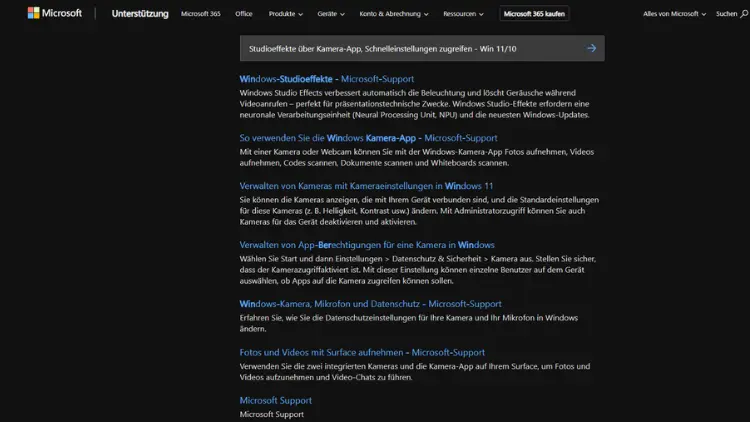The width and height of the screenshot is (750, 422).
Task: Open Verwalten von App-Berechtigungen link
Action: (x=367, y=244)
